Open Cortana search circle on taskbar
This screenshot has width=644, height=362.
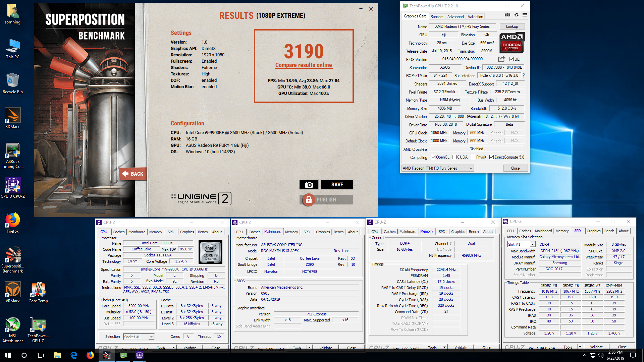tap(24, 355)
